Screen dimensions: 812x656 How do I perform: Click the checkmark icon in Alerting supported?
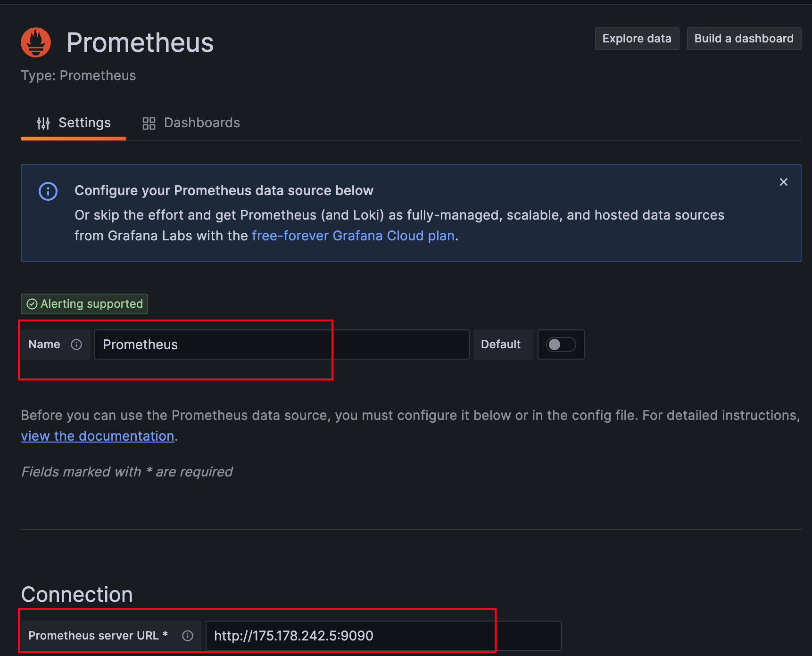[32, 304]
